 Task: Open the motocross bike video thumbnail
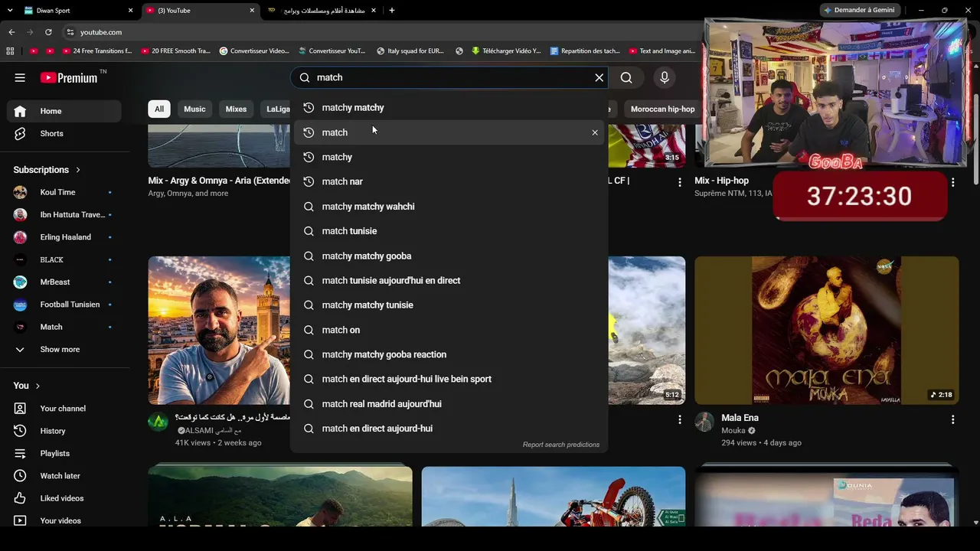coord(554,497)
